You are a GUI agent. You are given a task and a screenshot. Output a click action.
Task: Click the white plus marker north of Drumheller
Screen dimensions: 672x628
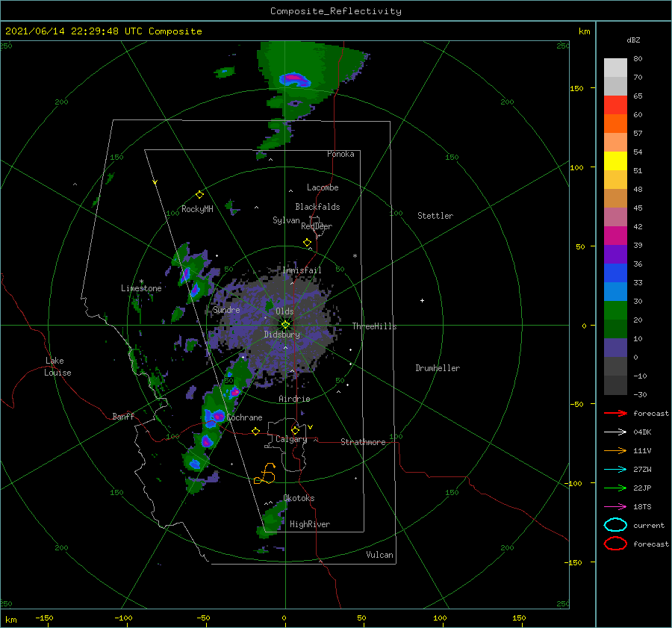(x=422, y=300)
